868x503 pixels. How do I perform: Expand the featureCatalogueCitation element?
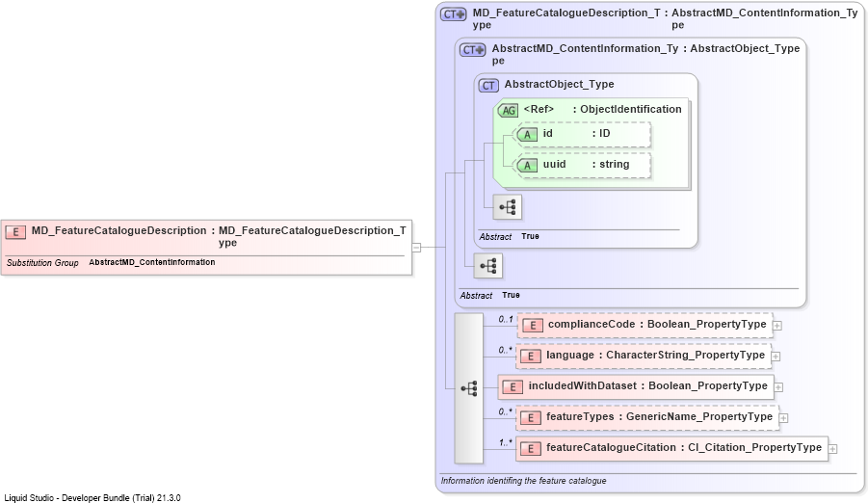832,449
